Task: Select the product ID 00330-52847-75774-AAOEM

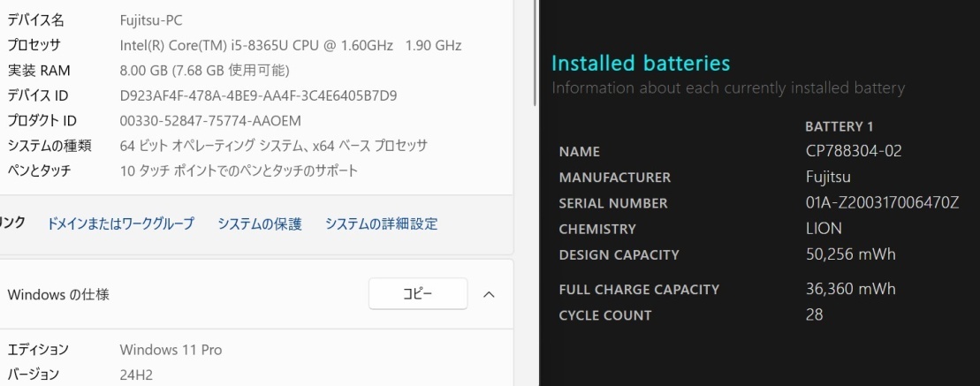Action: pos(210,120)
